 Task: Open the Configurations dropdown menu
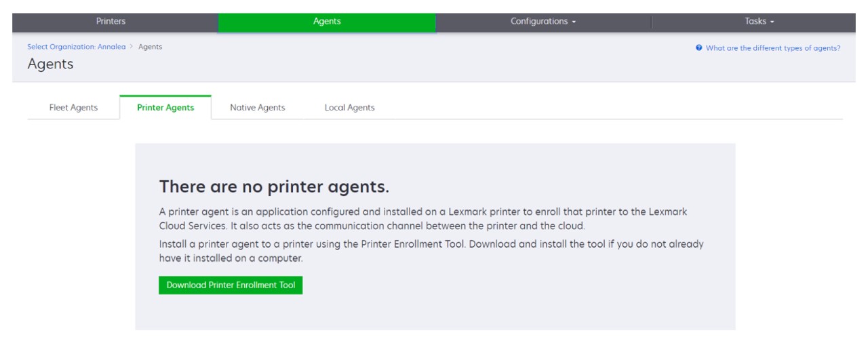pyautogui.click(x=542, y=22)
